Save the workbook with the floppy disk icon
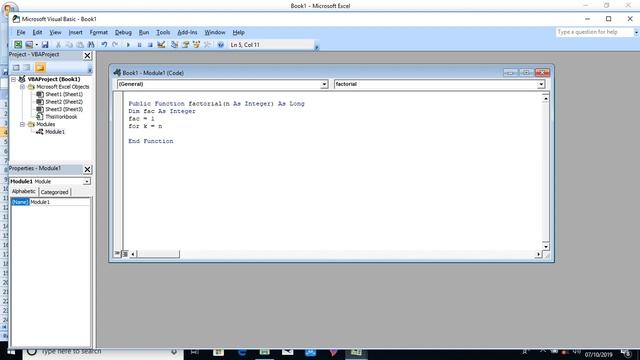This screenshot has height=360, width=640. 45,44
